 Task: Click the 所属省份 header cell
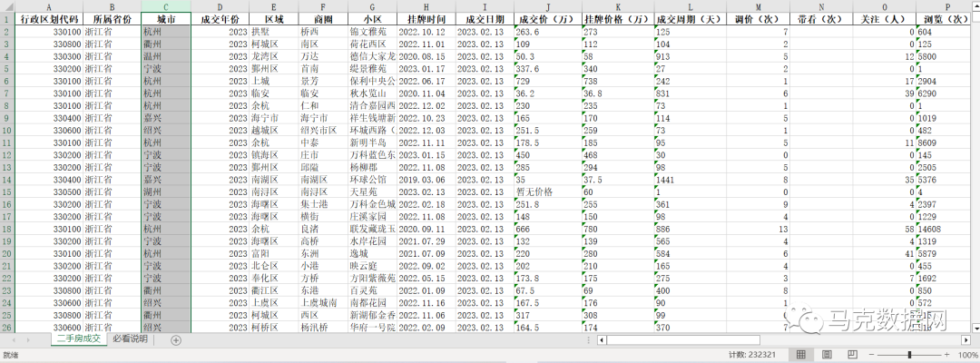click(112, 19)
